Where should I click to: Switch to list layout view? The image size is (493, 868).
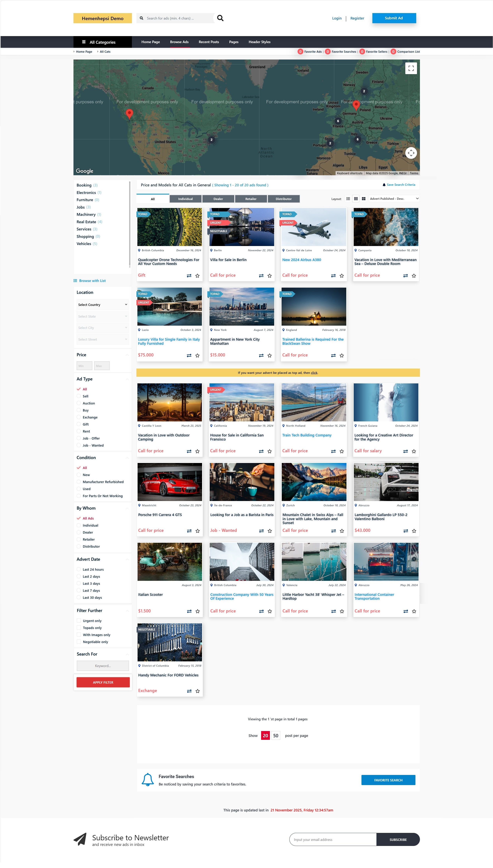[x=348, y=199]
